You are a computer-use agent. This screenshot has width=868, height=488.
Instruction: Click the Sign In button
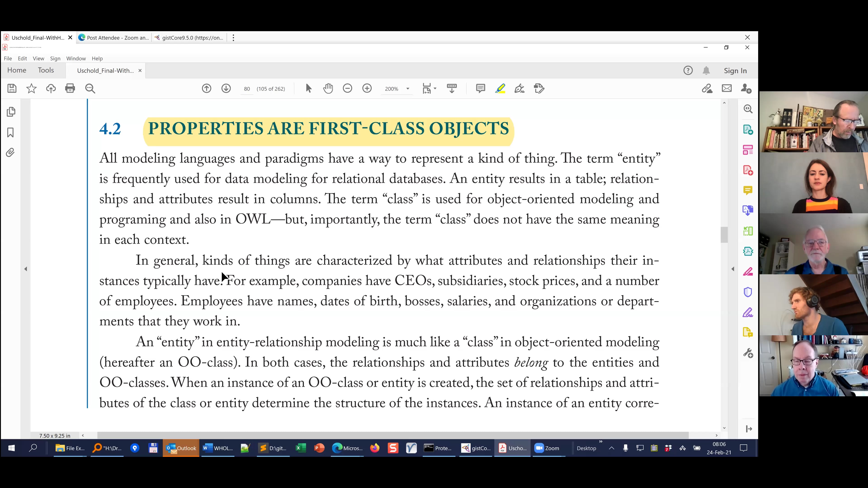pos(735,70)
